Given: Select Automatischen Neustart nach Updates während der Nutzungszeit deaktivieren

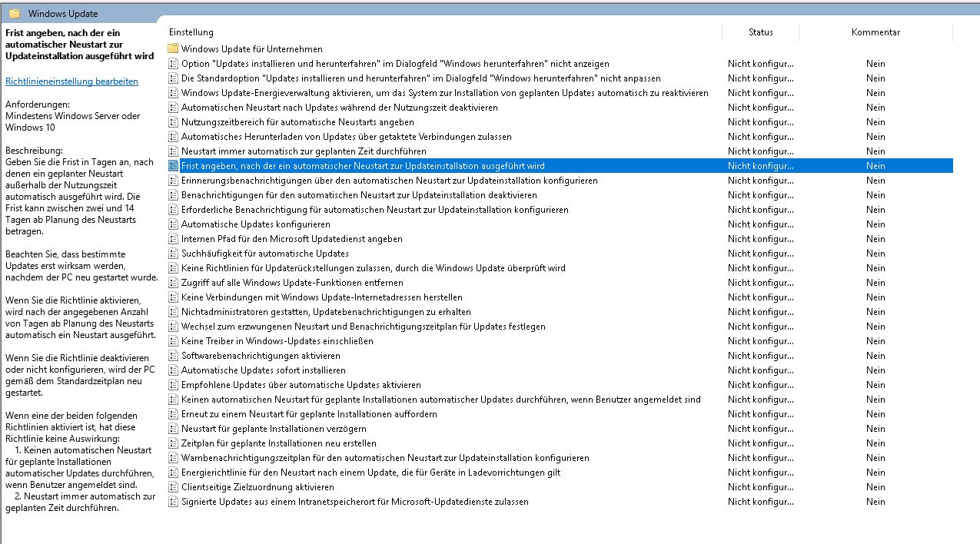Looking at the screenshot, I should pos(340,108).
